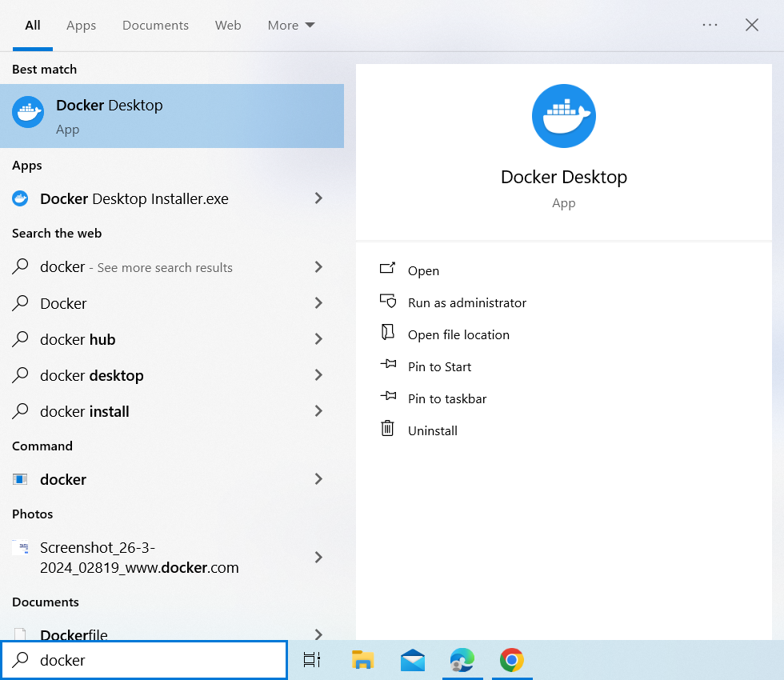The image size is (784, 680).
Task: Open the three-dots options menu
Action: [710, 25]
